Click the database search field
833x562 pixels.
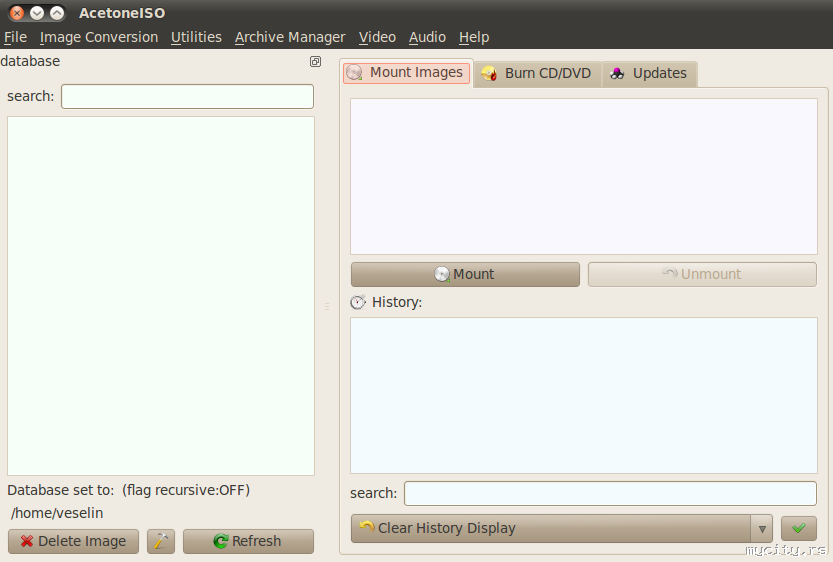coord(187,96)
